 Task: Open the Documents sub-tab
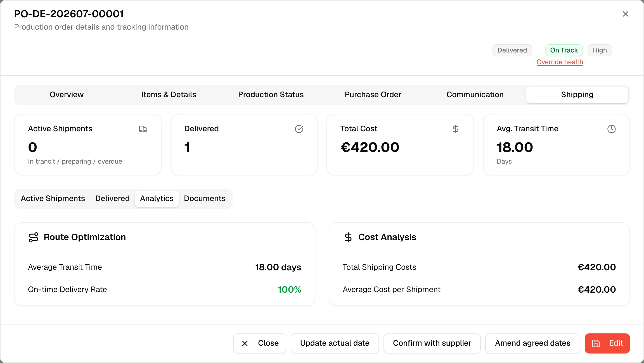click(205, 199)
